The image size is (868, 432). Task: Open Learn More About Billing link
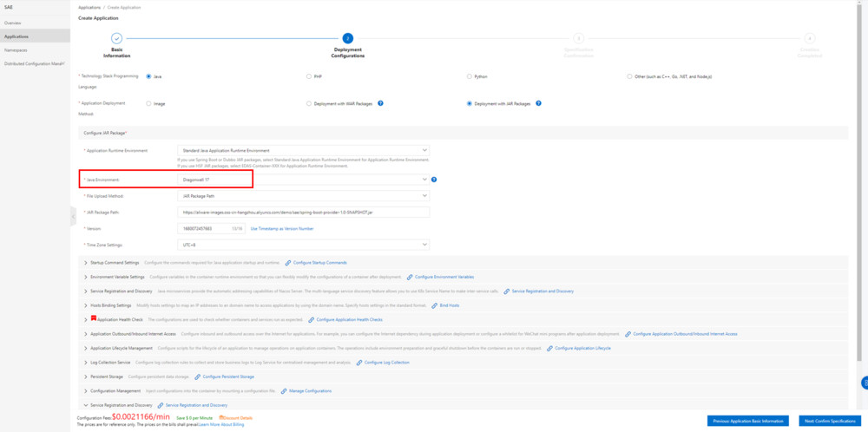pyautogui.click(x=220, y=425)
